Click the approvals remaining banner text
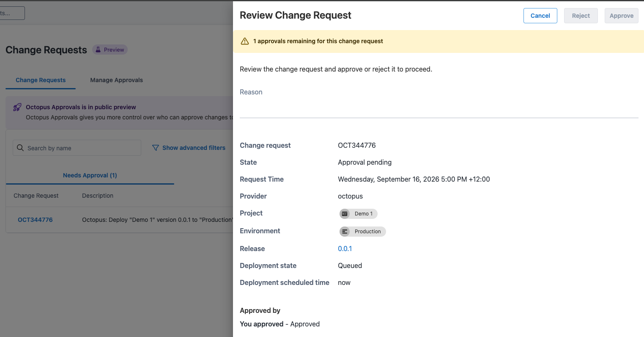644x337 pixels. pos(318,41)
